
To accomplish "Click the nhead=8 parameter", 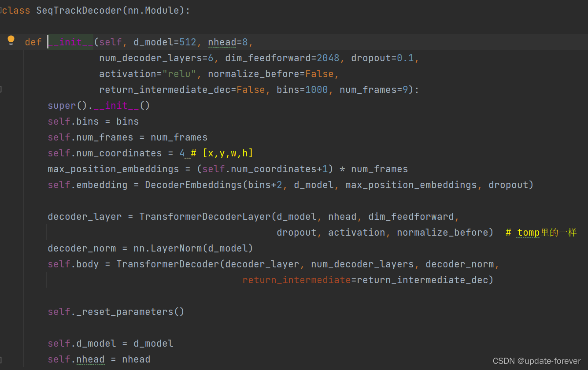I will click(x=228, y=42).
